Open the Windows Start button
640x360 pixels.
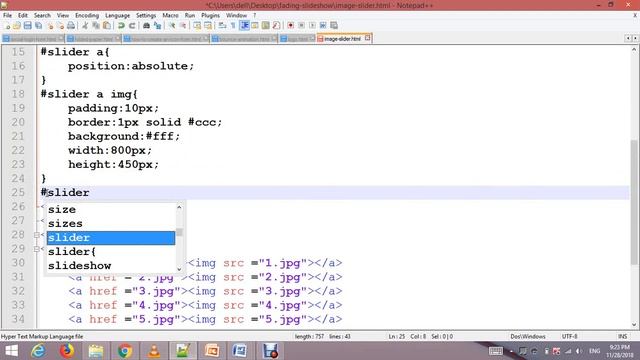coord(11,351)
